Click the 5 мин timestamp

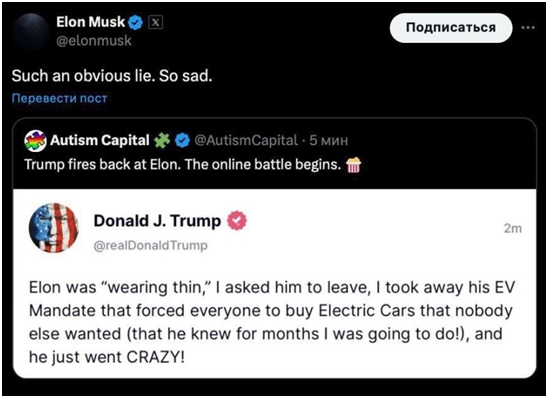(x=329, y=140)
